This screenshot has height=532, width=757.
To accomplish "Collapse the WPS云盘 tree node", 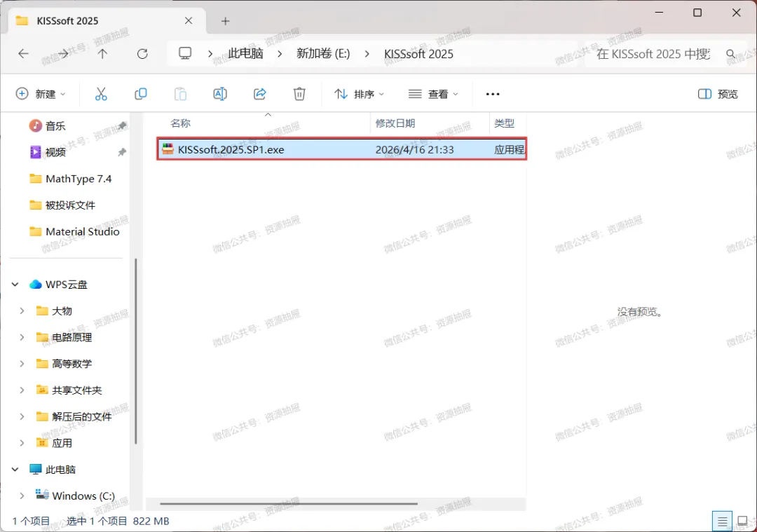I will 15,285.
